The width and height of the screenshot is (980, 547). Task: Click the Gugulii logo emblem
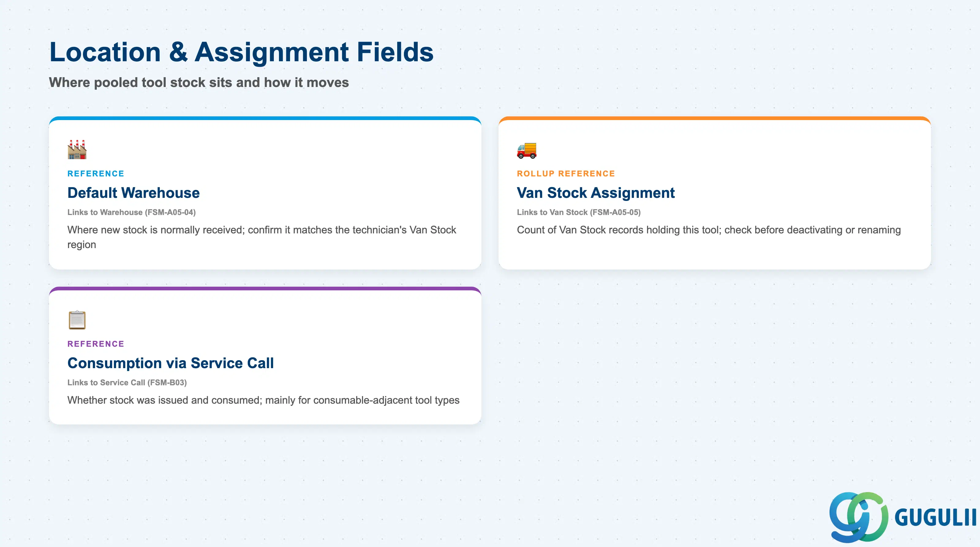pos(859,517)
